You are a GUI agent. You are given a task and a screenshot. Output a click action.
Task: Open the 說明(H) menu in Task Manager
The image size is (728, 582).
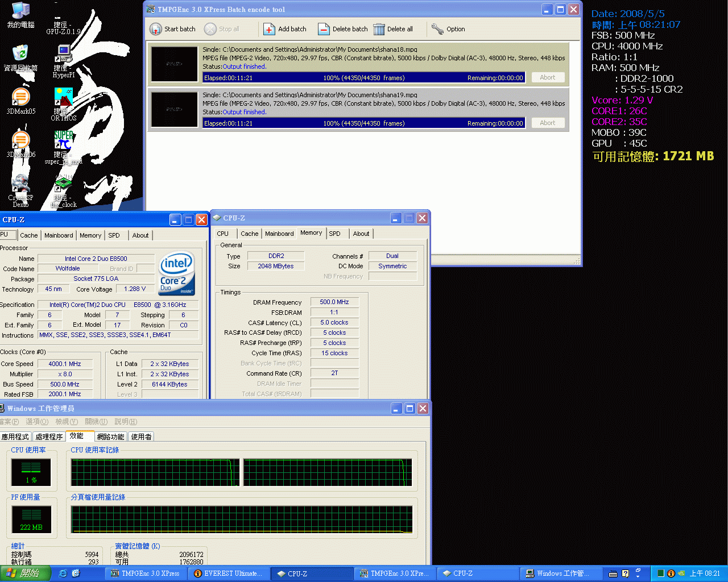point(126,422)
